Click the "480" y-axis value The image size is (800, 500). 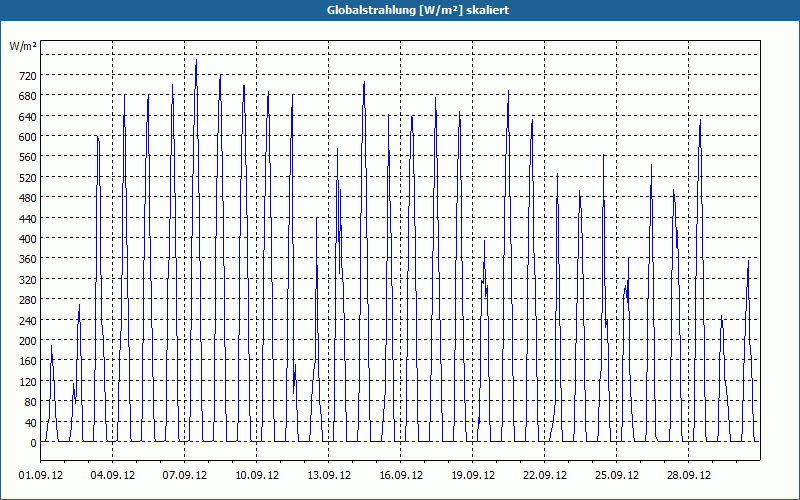28,198
